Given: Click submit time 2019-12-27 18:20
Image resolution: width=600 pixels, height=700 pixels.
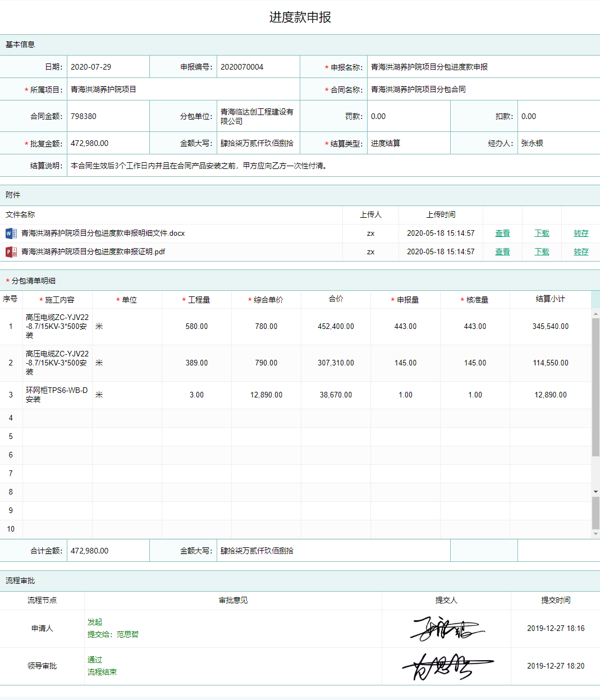Looking at the screenshot, I should pos(556,666).
